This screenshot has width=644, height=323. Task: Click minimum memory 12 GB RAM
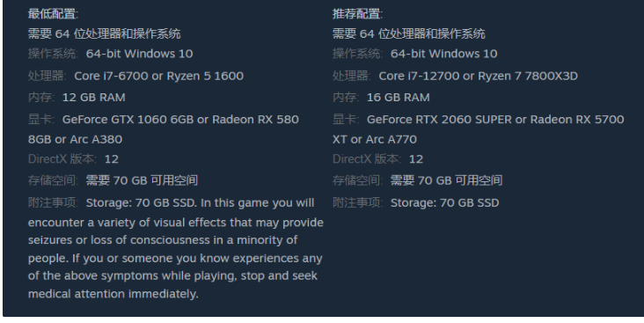pyautogui.click(x=93, y=98)
